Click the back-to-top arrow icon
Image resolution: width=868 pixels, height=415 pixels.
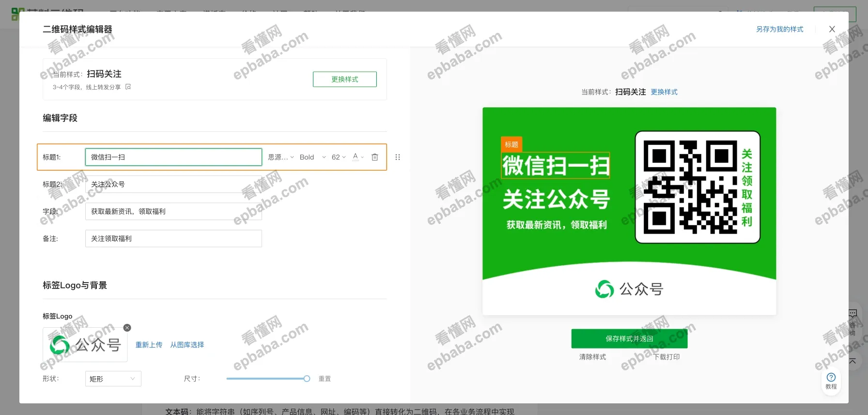coord(852,361)
